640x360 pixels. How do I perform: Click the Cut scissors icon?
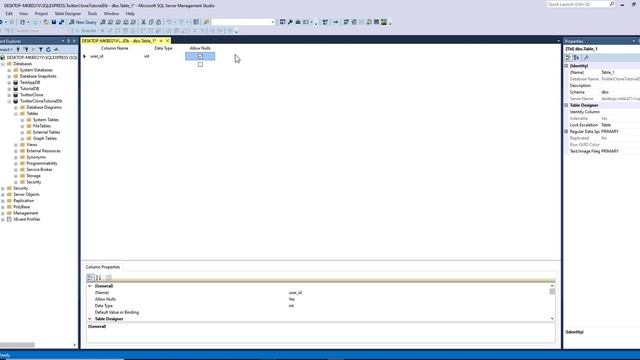click(143, 22)
